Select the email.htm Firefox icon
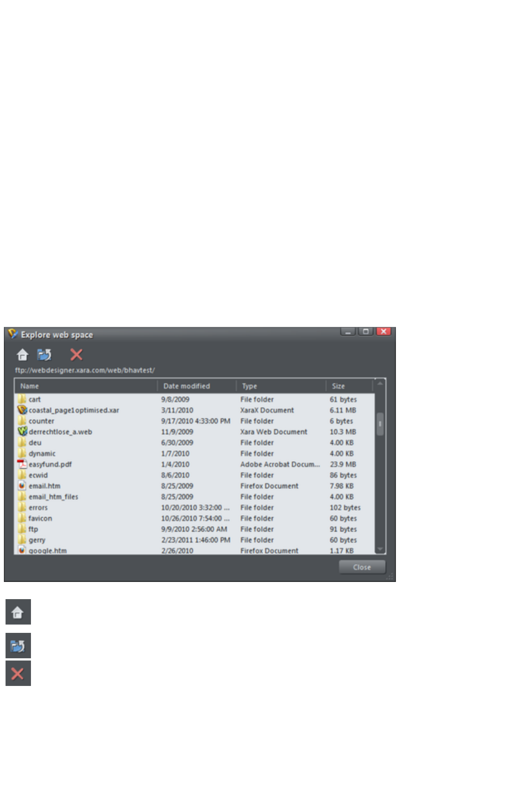Image resolution: width=532 pixels, height=806 pixels. tap(22, 486)
